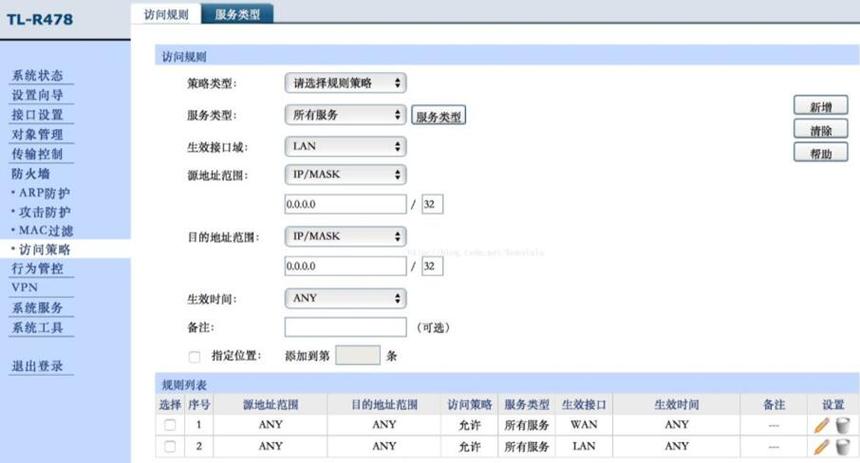Click the 清除 button
This screenshot has height=463, width=860.
(x=821, y=129)
